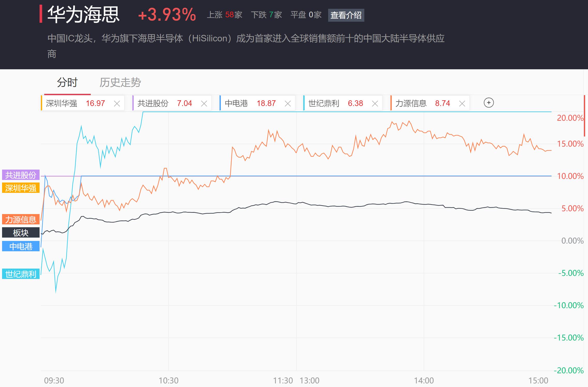Toggle the 力源信息 orange line label
This screenshot has height=387, width=588.
point(21,219)
